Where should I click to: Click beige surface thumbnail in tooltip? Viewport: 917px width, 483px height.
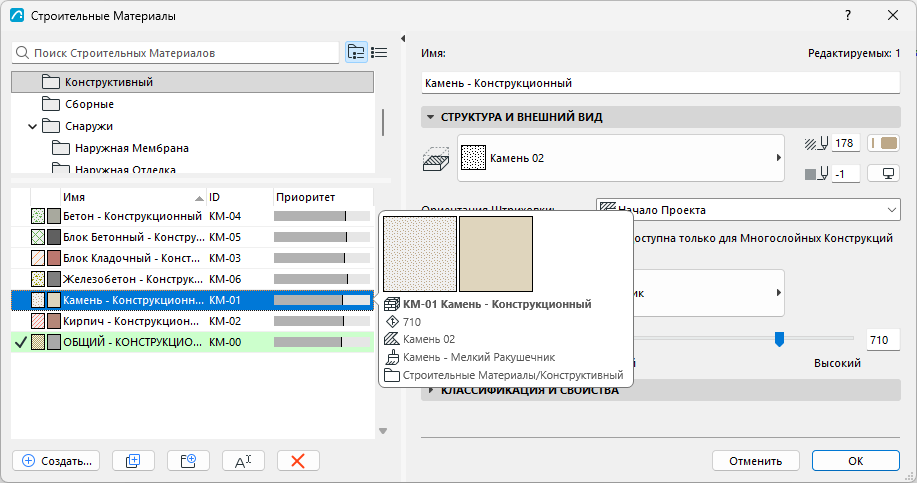pyautogui.click(x=496, y=254)
